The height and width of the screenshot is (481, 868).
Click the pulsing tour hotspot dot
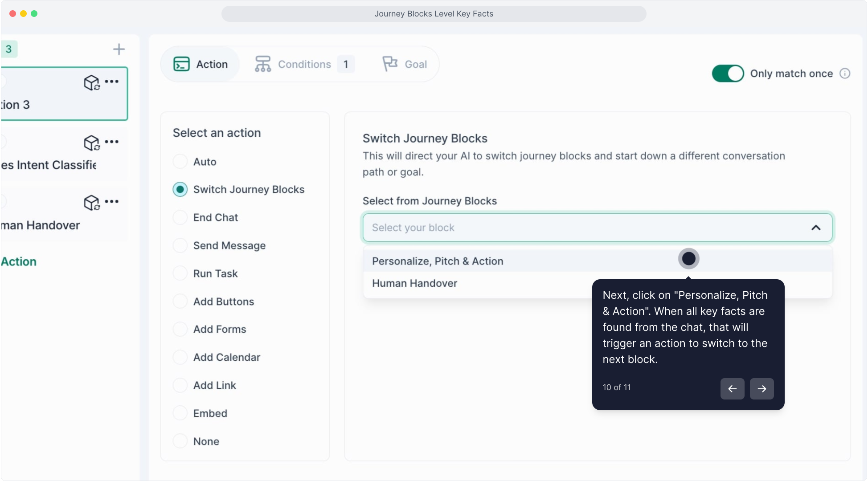[x=688, y=258]
